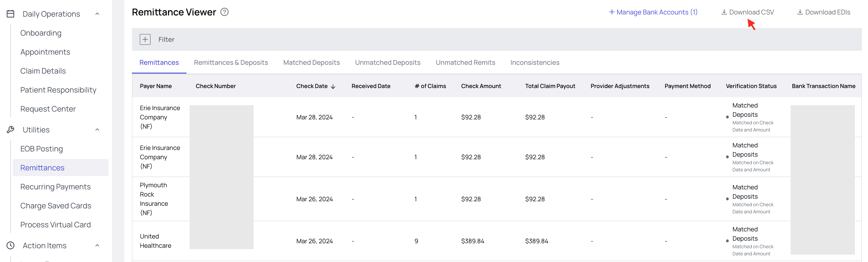
Task: Collapse the Daily Operations section
Action: click(97, 14)
